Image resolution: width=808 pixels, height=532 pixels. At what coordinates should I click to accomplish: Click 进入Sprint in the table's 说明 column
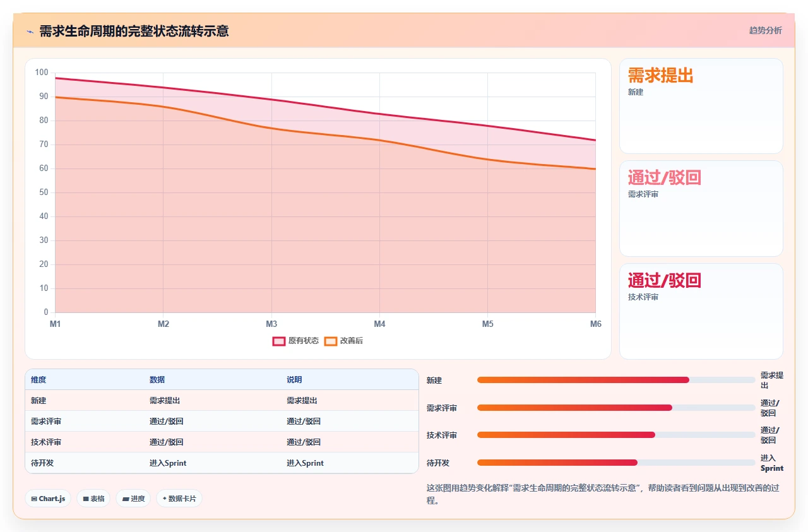305,463
